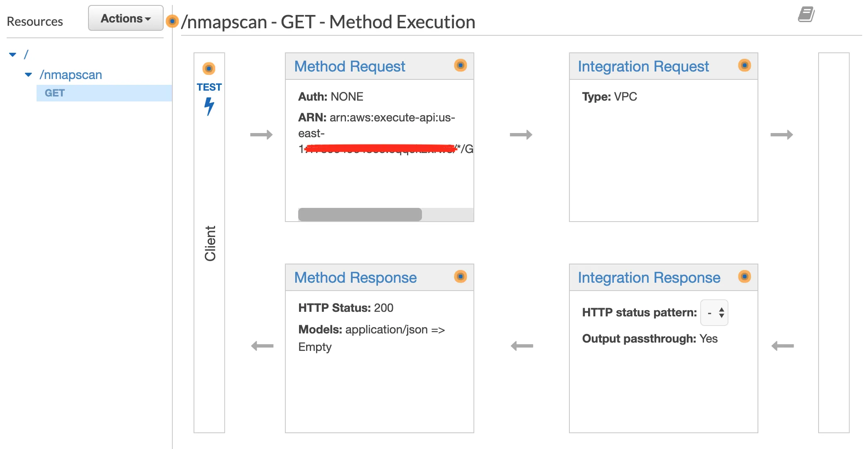Open the Method Response settings link
868x449 pixels.
tap(355, 278)
